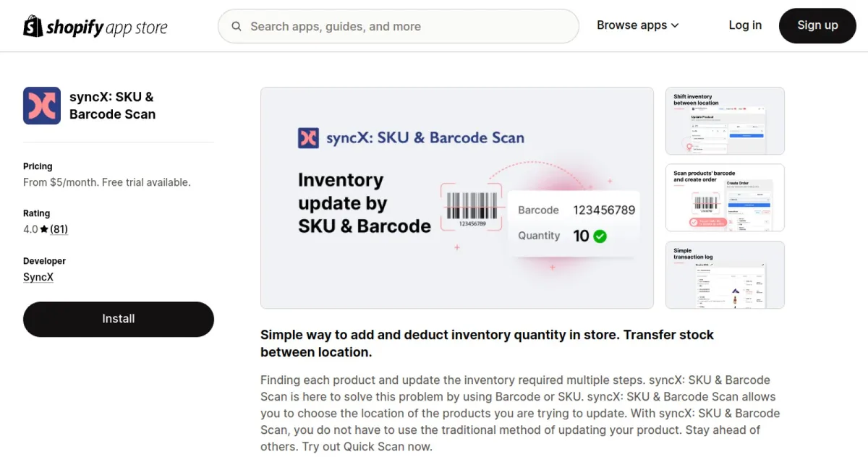Open the Browse apps dropdown

tap(632, 25)
